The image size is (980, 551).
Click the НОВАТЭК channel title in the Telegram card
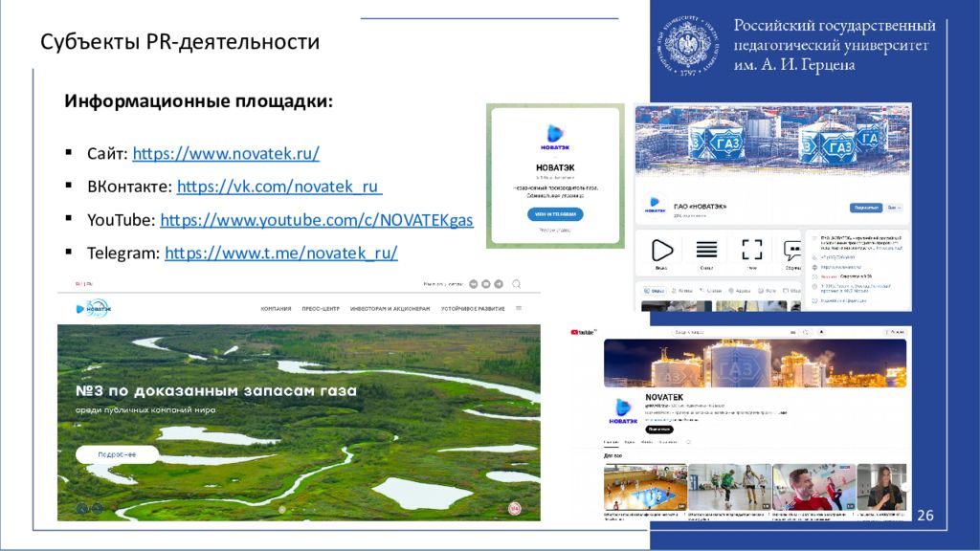click(x=555, y=168)
